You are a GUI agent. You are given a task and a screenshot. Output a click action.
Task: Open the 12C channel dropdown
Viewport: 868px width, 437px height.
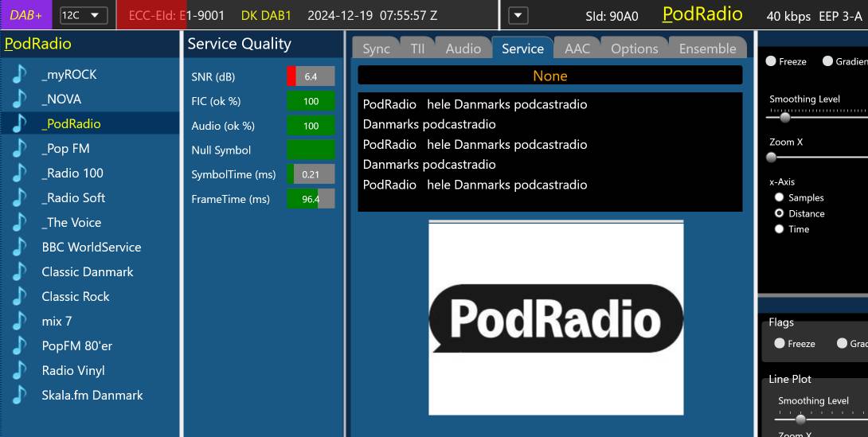click(x=84, y=15)
